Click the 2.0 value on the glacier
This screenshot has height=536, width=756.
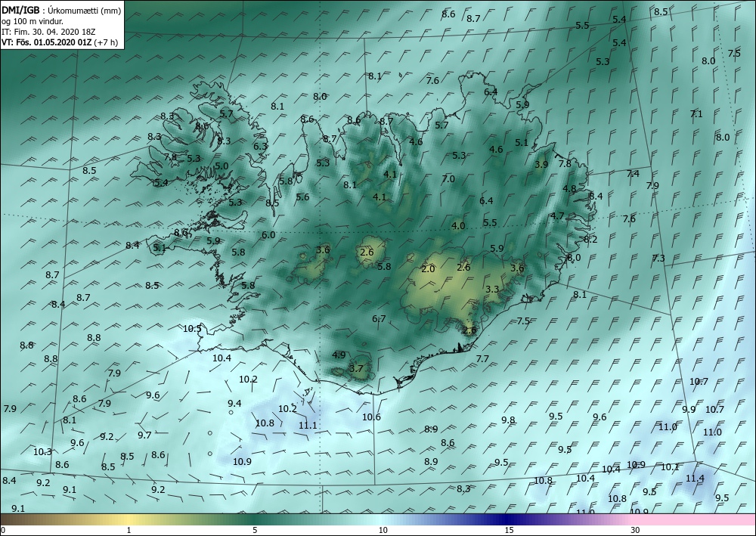click(428, 269)
